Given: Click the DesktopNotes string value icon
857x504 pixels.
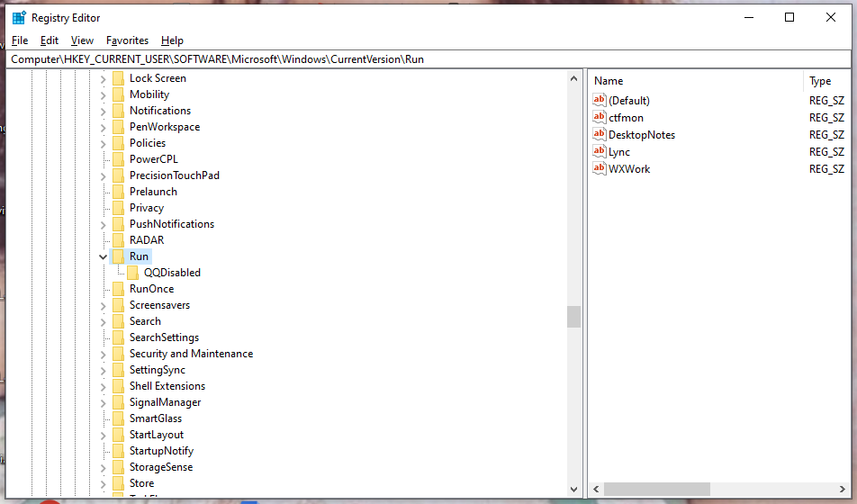Looking at the screenshot, I should [600, 134].
